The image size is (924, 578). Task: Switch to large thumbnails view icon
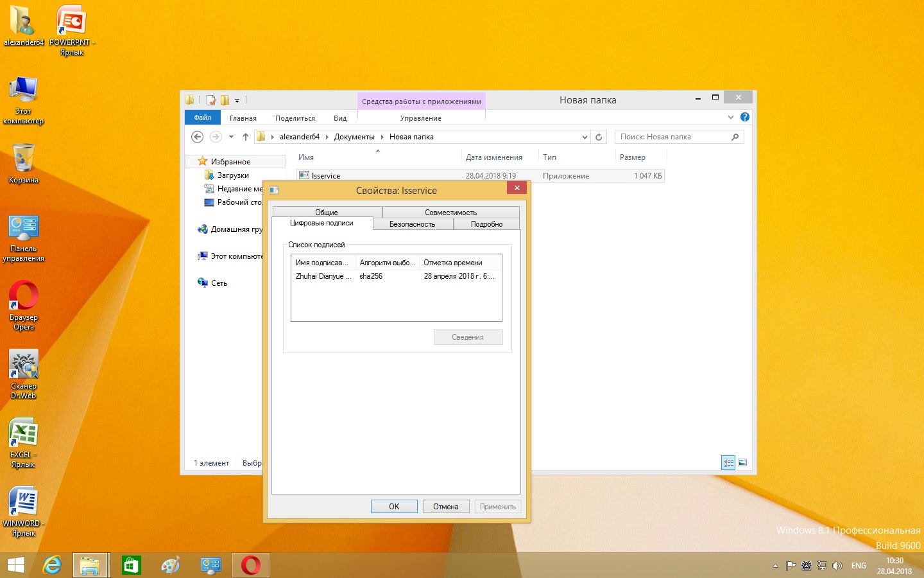(x=742, y=462)
